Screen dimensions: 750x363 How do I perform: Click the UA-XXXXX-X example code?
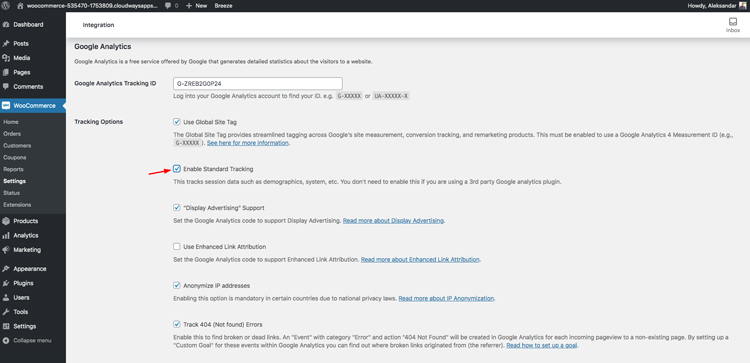(x=391, y=96)
